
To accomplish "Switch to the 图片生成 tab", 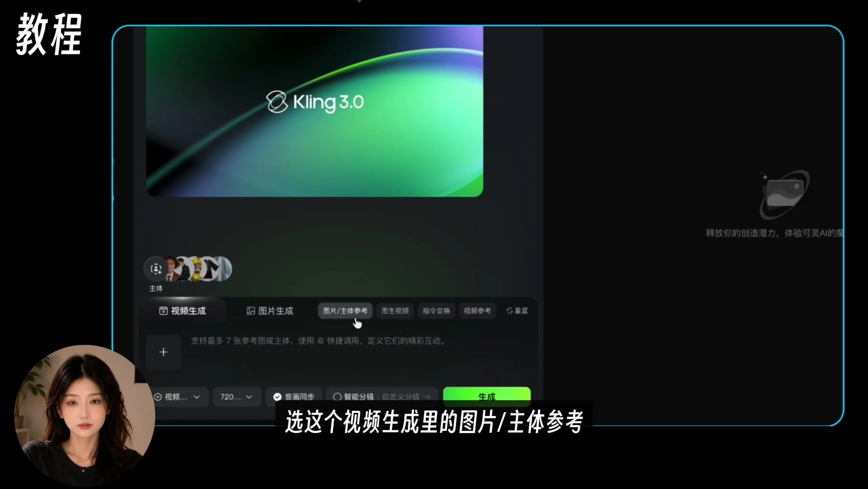I will [270, 311].
